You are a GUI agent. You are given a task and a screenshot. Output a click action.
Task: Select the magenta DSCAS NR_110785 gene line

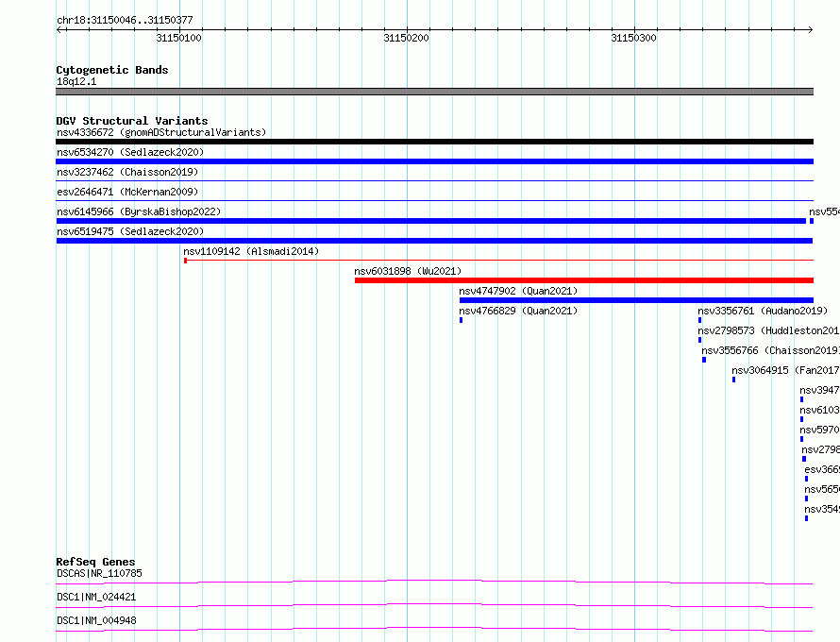(x=434, y=582)
